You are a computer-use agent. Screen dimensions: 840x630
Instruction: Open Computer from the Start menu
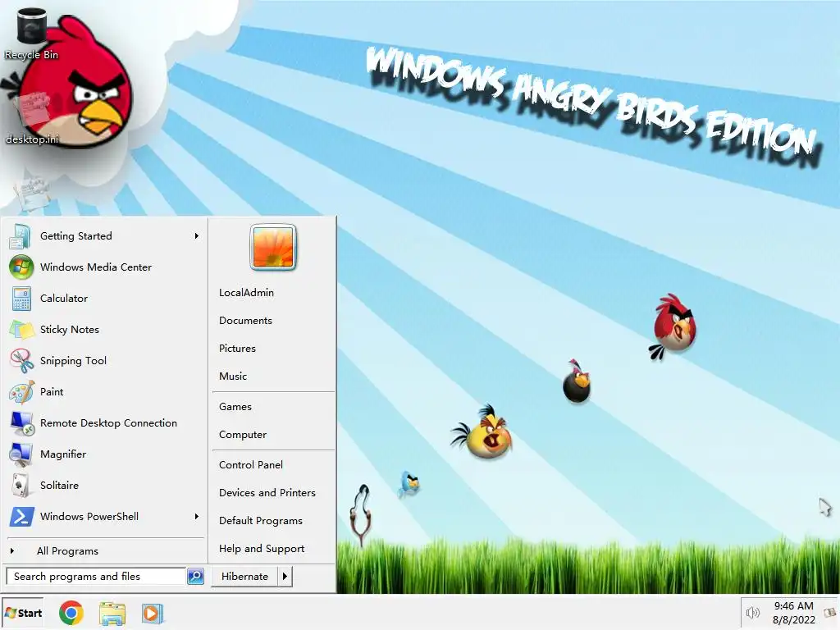243,435
